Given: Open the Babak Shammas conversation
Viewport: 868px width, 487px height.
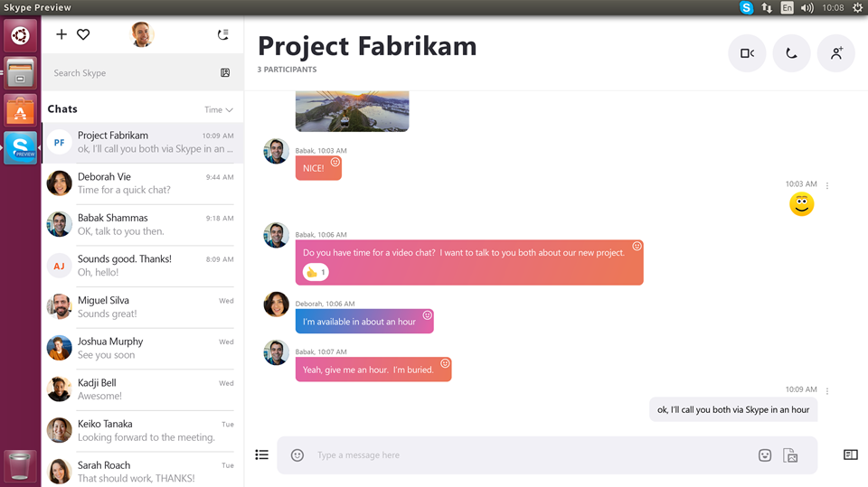Looking at the screenshot, I should pos(143,224).
